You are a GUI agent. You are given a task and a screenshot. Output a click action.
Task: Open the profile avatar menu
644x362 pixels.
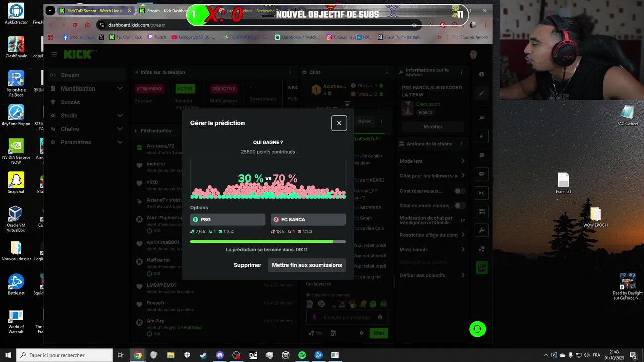coord(473,54)
